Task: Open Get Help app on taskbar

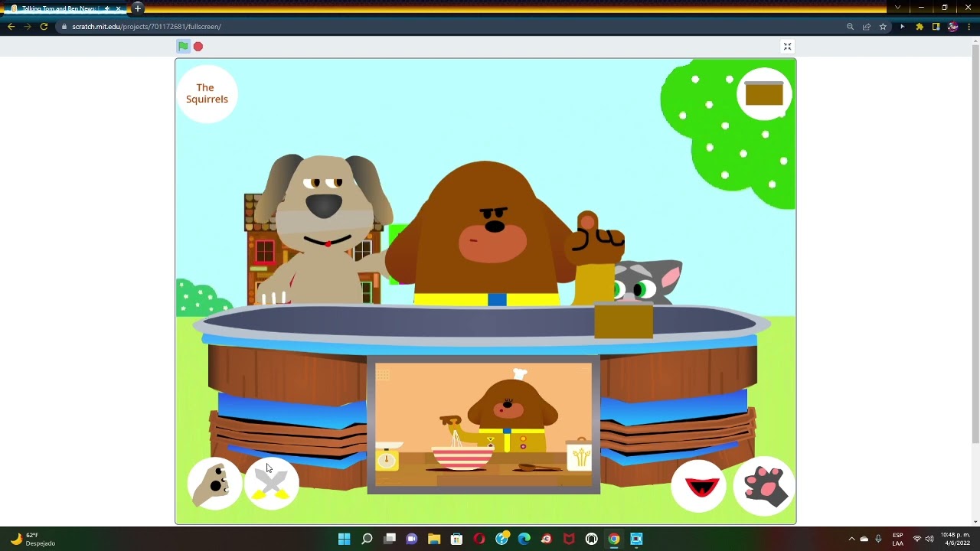Action: (501, 539)
